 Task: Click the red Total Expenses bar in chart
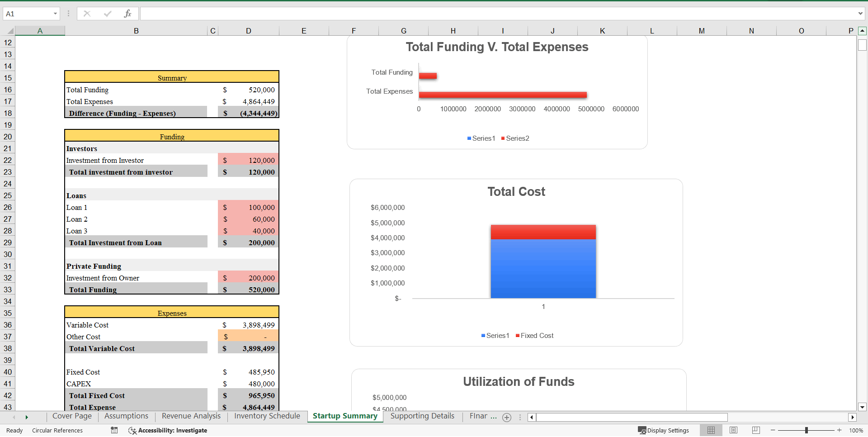(503, 95)
